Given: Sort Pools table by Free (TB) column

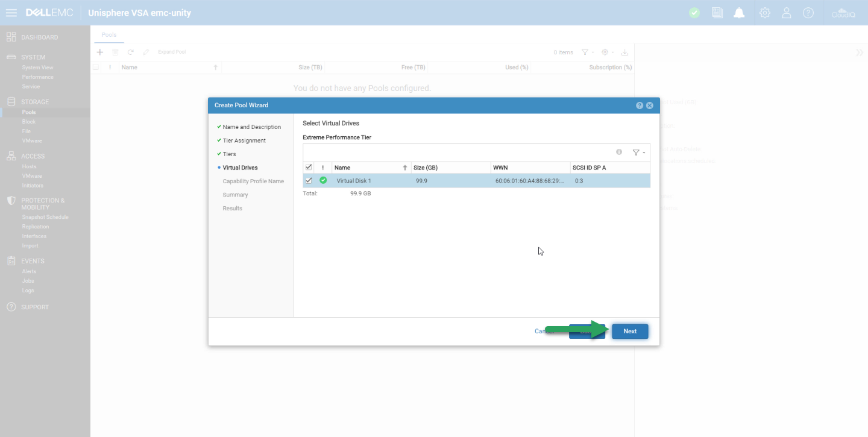Looking at the screenshot, I should coord(413,68).
